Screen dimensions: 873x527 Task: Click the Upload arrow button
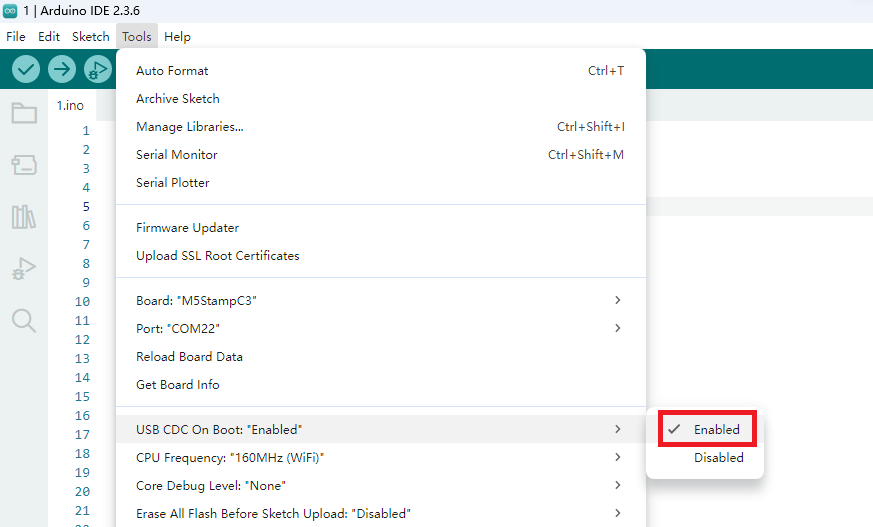(62, 70)
